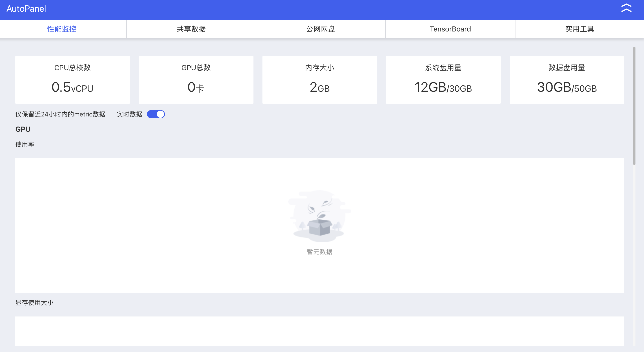The height and width of the screenshot is (352, 644).
Task: Click the GPU总数 0卡 card
Action: tap(196, 80)
